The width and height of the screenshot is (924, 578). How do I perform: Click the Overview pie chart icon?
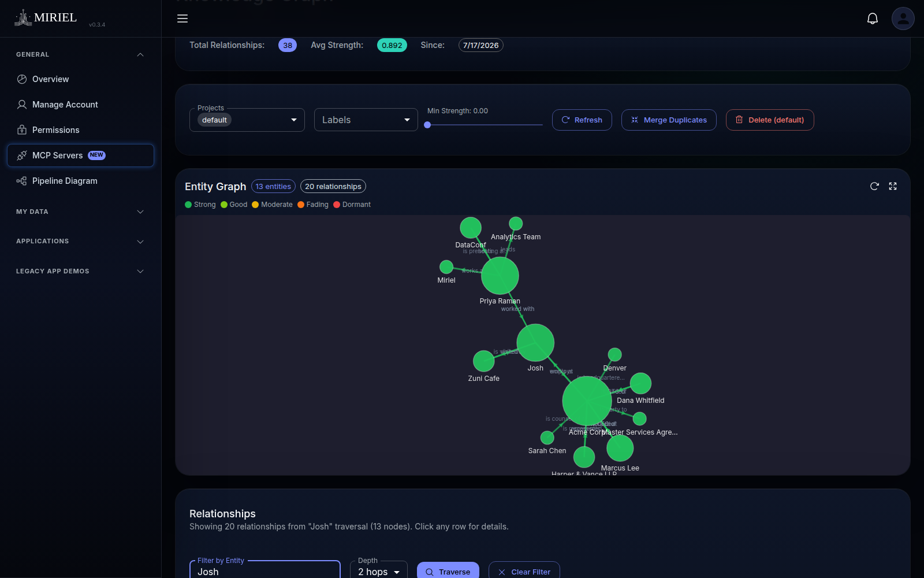pyautogui.click(x=22, y=79)
